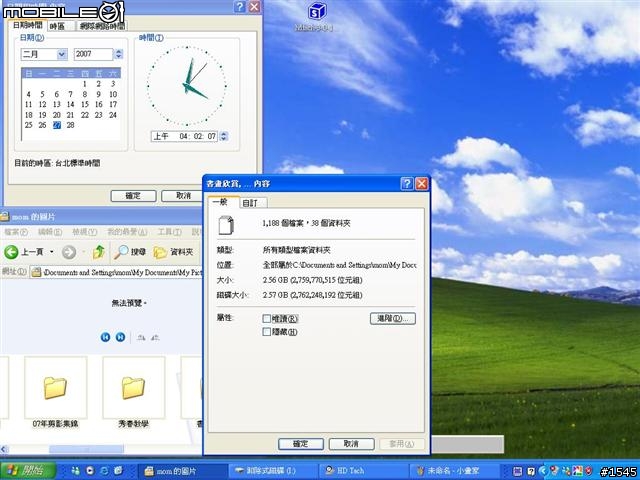Open the 工具(T) menu in Explorer
The width and height of the screenshot is (640, 480).
click(169, 232)
